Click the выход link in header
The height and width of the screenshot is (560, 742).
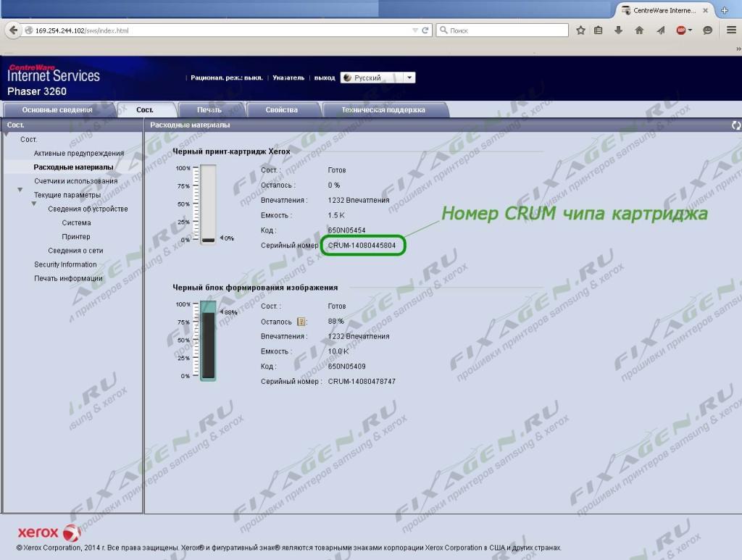point(325,78)
